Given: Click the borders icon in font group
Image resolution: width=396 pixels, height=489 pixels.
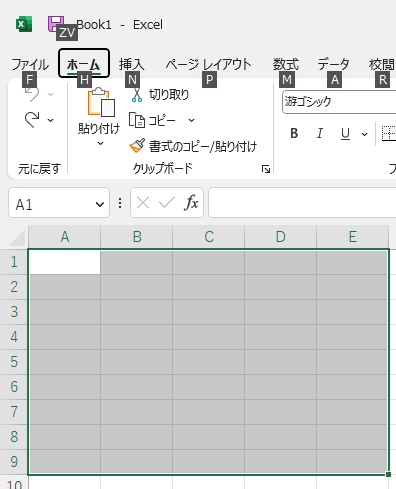Looking at the screenshot, I should point(389,133).
